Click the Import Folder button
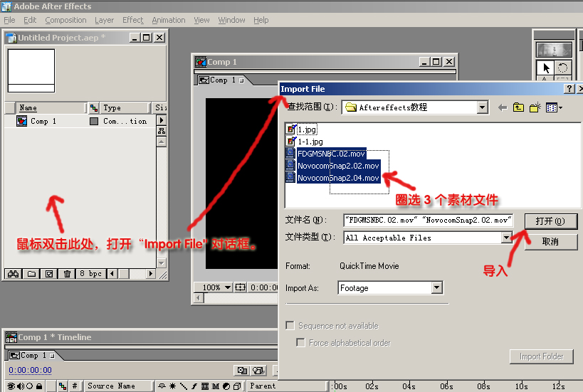 (x=541, y=356)
